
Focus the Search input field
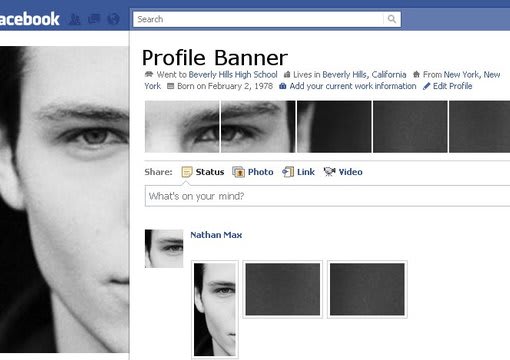click(258, 19)
